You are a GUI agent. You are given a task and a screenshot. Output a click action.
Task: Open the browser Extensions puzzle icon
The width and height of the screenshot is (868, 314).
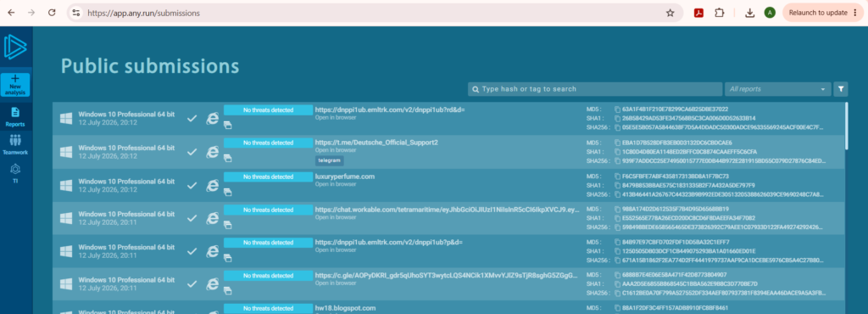pos(719,12)
